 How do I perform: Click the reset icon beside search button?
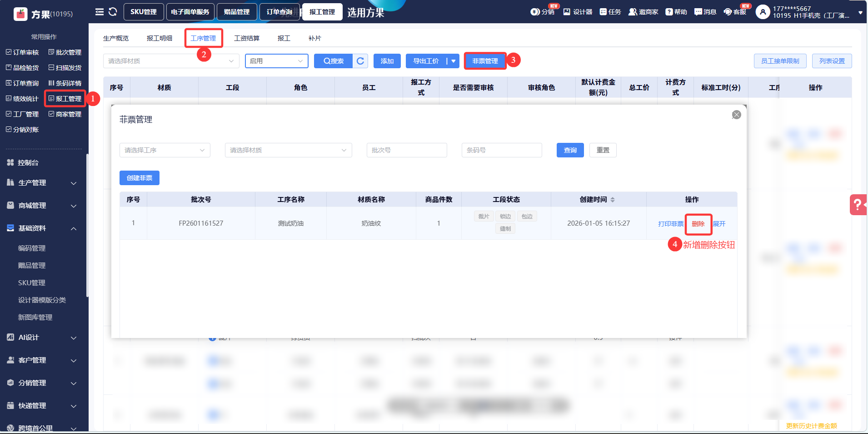pyautogui.click(x=360, y=61)
